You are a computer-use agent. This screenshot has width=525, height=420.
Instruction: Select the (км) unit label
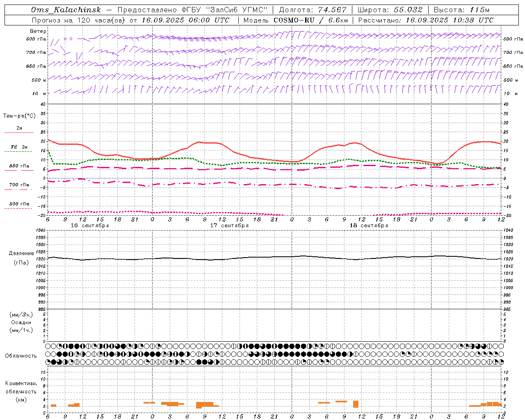(21, 399)
